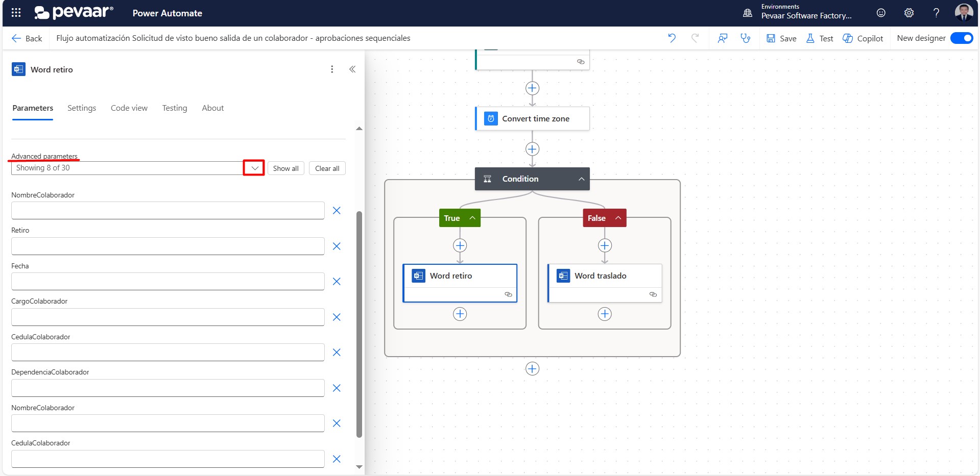Switch to the Code view tab
980x476 pixels.
pyautogui.click(x=129, y=108)
